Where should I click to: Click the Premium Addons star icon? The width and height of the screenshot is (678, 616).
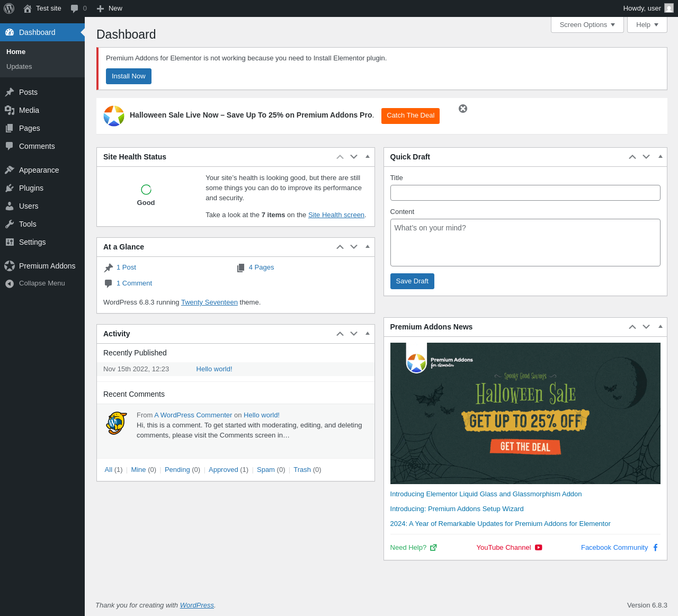(10, 266)
